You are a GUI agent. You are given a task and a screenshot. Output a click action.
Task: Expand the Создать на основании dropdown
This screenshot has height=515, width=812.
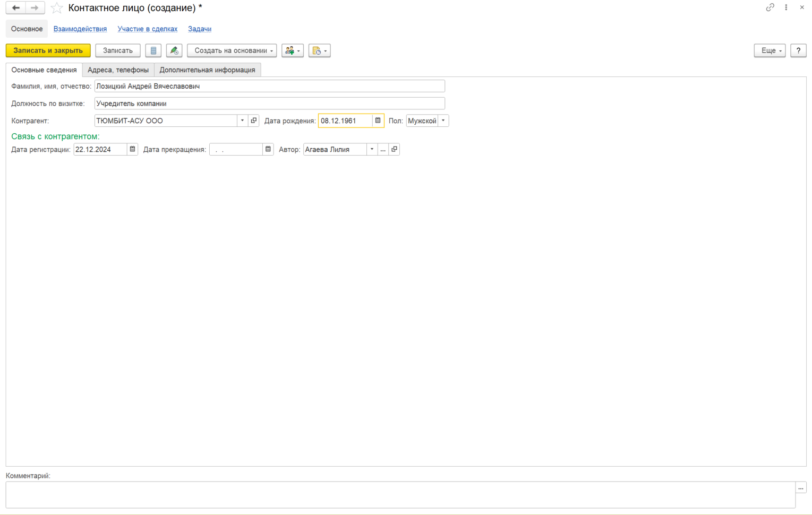tap(232, 50)
